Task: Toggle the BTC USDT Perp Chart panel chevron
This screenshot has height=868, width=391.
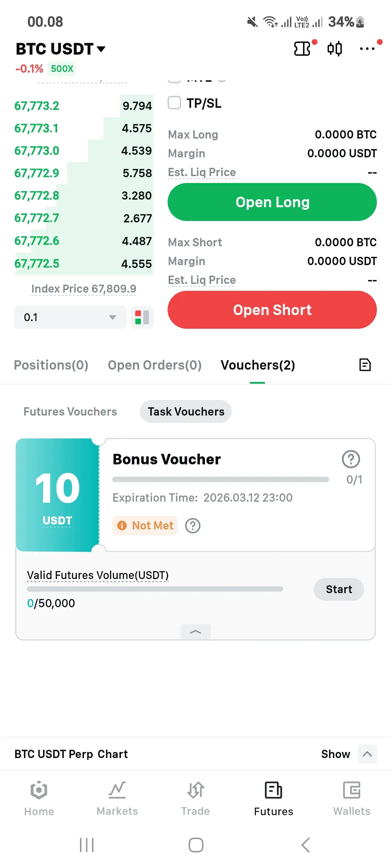Action: click(x=367, y=754)
